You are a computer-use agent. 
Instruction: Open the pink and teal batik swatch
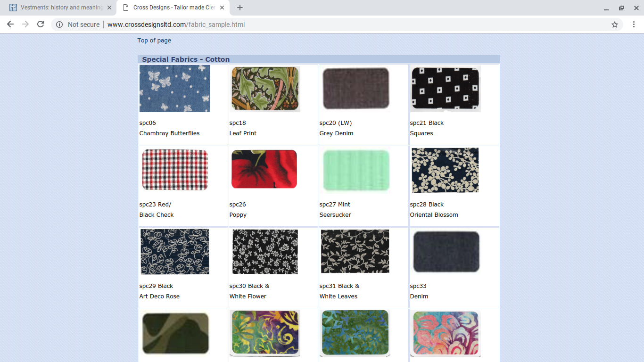[446, 333]
